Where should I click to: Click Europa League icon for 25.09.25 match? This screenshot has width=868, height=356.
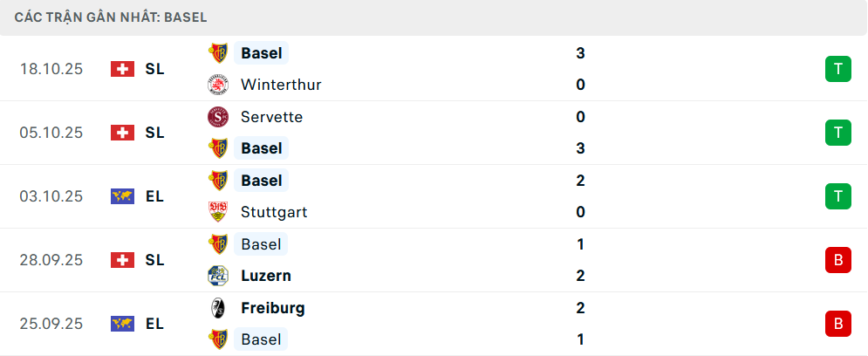click(x=122, y=324)
